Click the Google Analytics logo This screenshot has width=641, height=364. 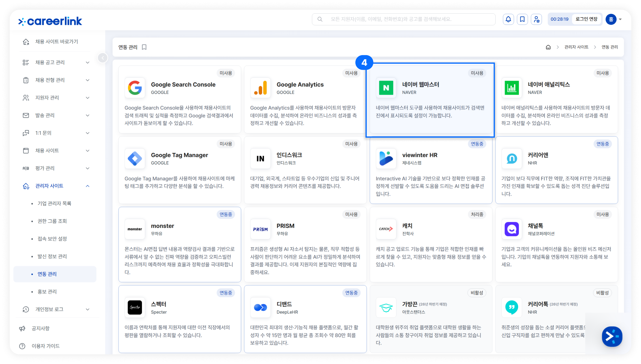260,88
